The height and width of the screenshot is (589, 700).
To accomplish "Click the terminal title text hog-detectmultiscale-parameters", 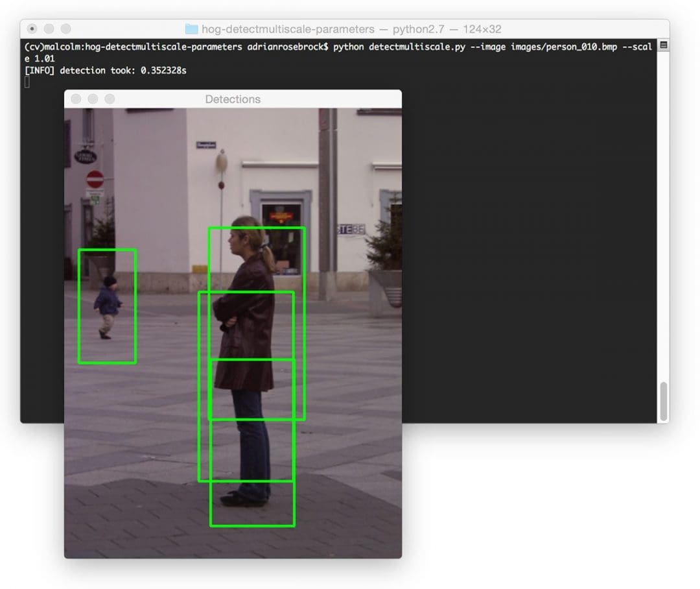I will [x=288, y=29].
